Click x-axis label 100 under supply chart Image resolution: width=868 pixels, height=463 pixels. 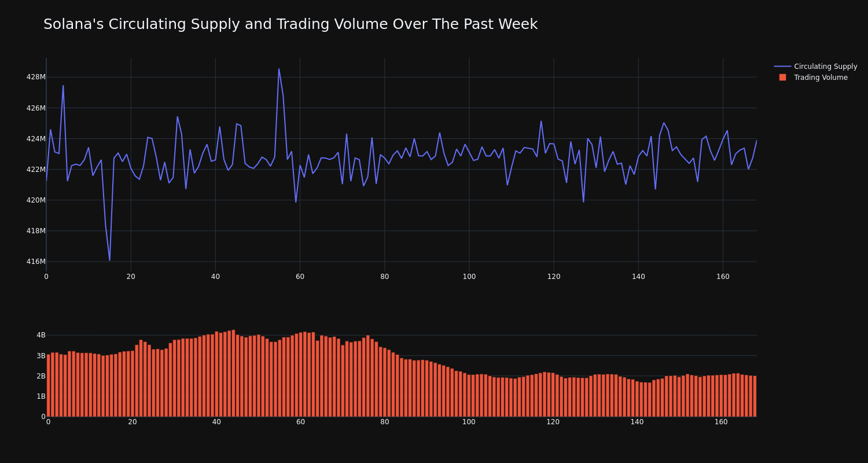click(x=469, y=277)
